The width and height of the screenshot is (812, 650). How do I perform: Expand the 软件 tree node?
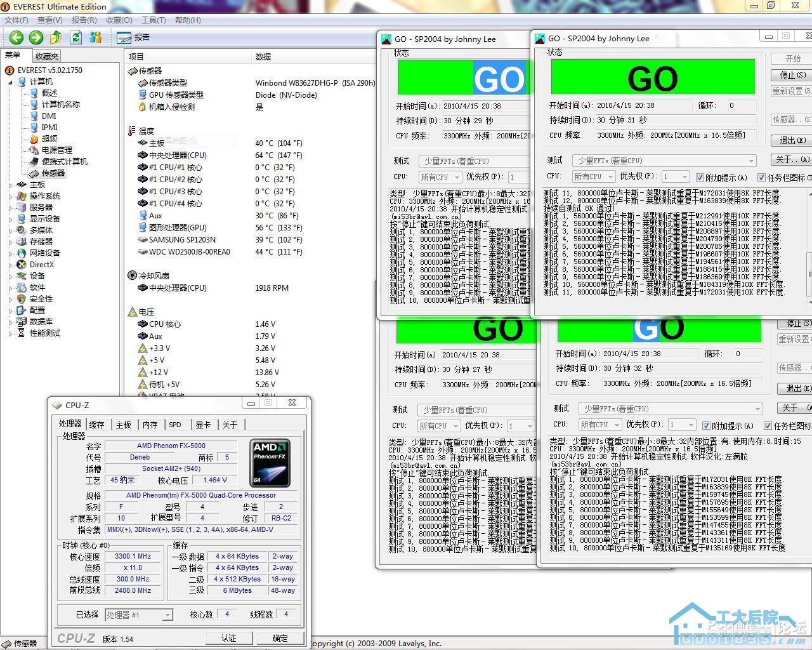pos(11,288)
